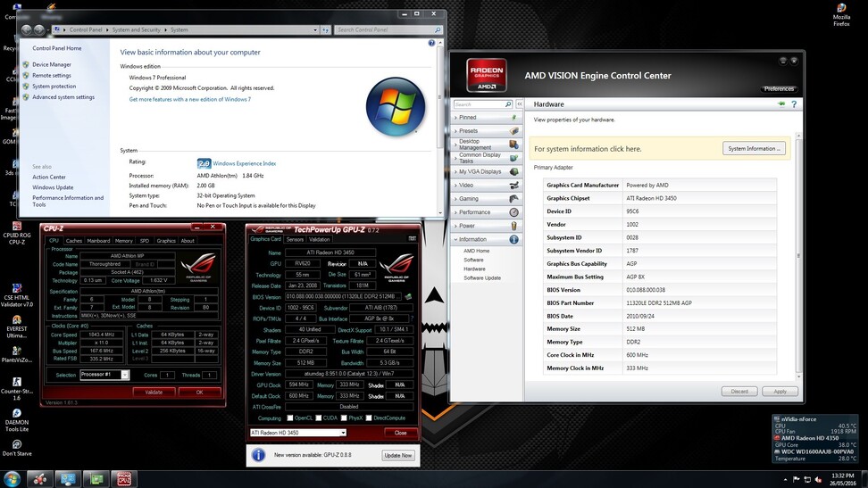
Task: Click the CPU-Z taskbar button
Action: point(124,479)
